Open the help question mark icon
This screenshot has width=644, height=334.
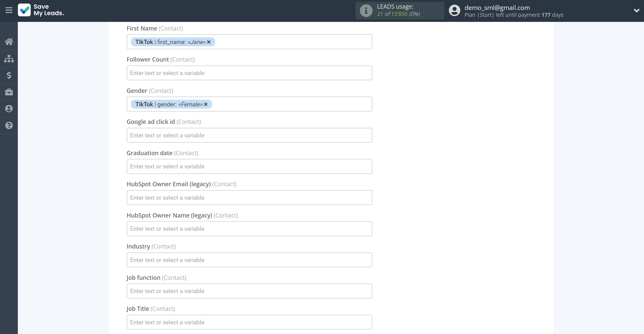click(9, 125)
